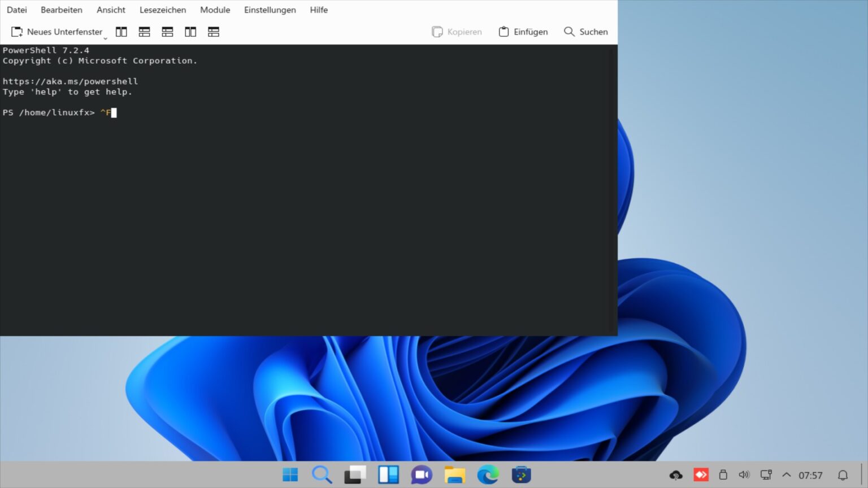The width and height of the screenshot is (868, 488).
Task: Open the Bearbeiten menu
Action: click(62, 10)
